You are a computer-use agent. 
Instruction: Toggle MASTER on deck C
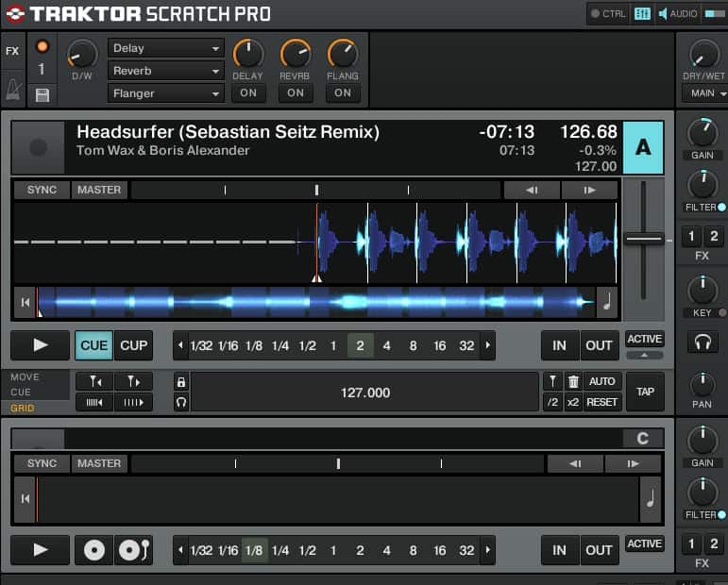pyautogui.click(x=99, y=463)
